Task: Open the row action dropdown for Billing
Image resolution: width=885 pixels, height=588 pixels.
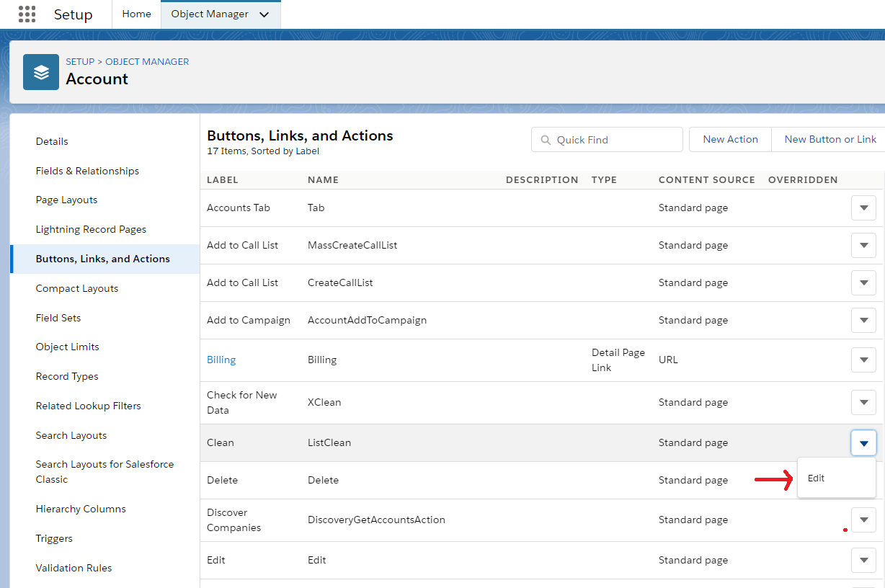Action: [x=863, y=360]
